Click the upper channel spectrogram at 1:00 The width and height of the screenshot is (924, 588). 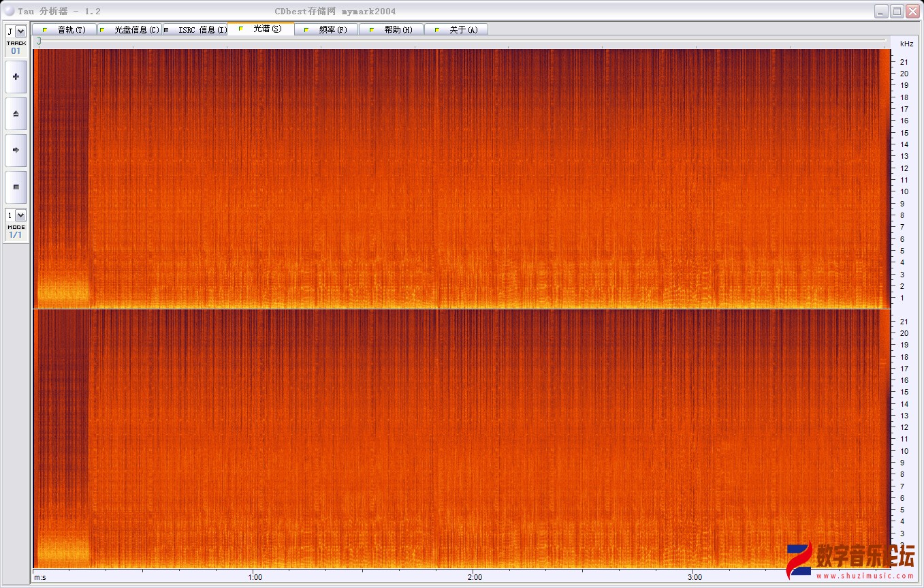click(253, 177)
